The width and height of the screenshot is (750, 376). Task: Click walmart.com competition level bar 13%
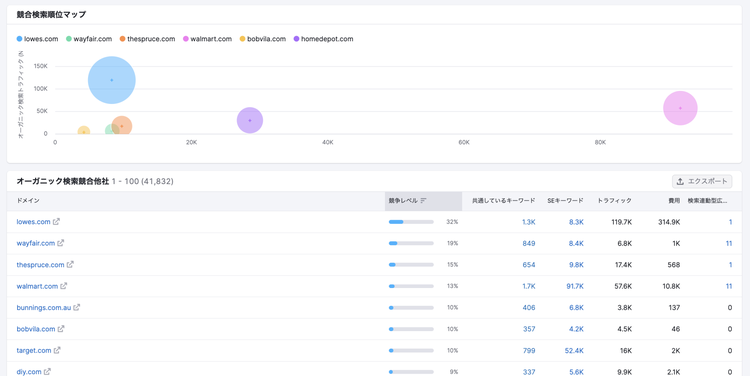click(411, 286)
